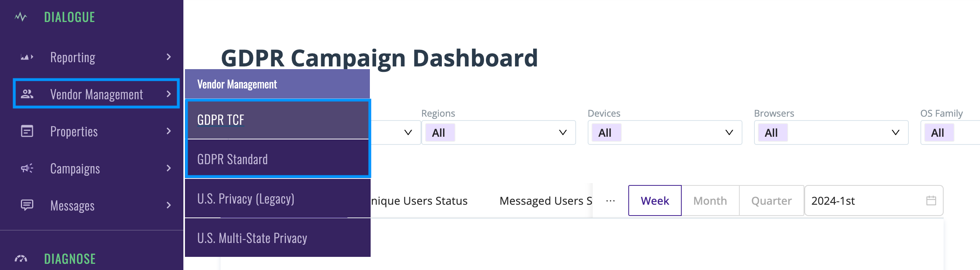This screenshot has height=270, width=980.
Task: Open Properties via its document icon
Action: tap(26, 131)
